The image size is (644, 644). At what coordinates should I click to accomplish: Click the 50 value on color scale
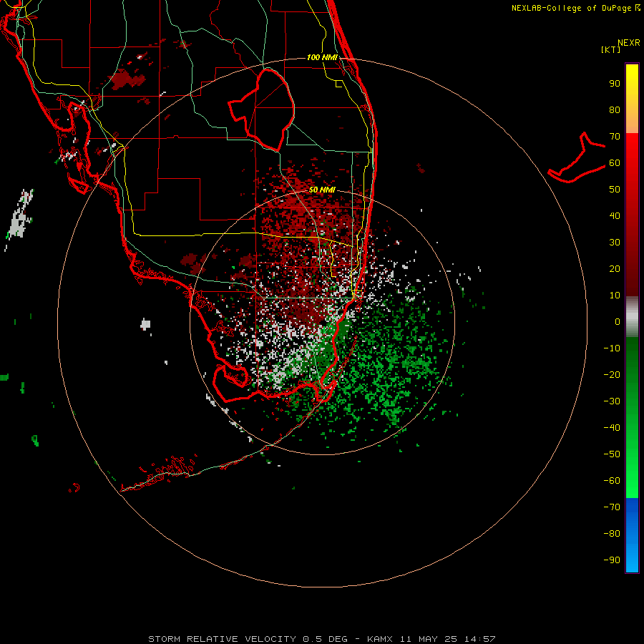[x=615, y=190]
